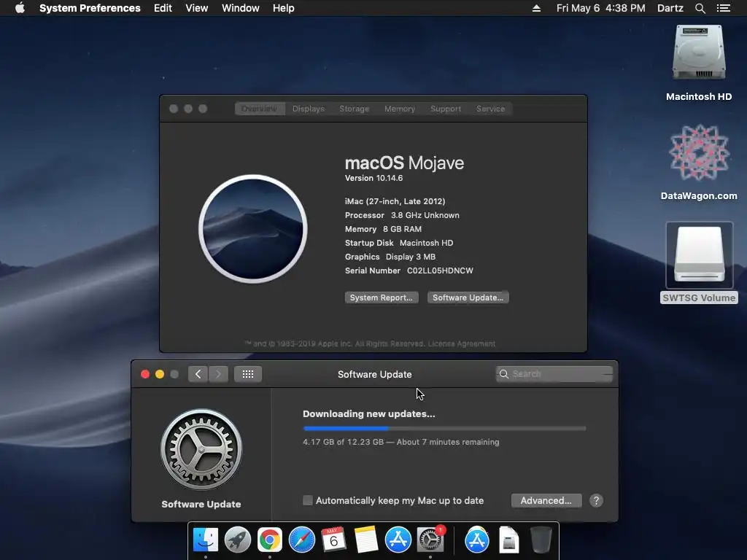Image resolution: width=747 pixels, height=560 pixels.
Task: Go back in Software Update toolbar
Action: [x=198, y=374]
